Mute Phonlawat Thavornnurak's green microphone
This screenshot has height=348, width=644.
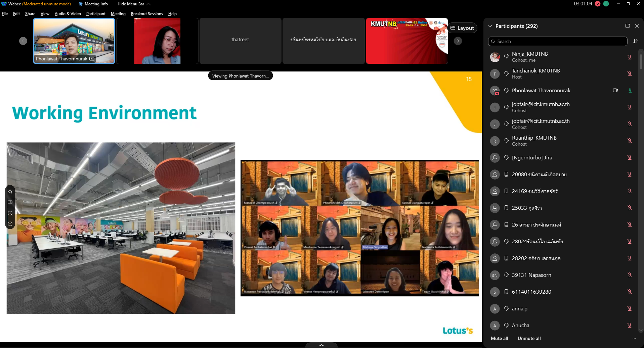coord(630,90)
